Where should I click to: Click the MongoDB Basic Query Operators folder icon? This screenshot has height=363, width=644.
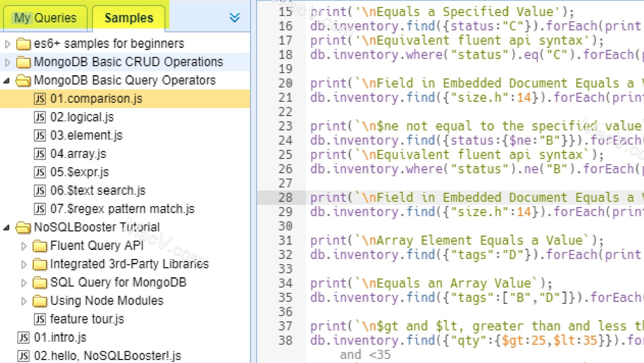(23, 81)
